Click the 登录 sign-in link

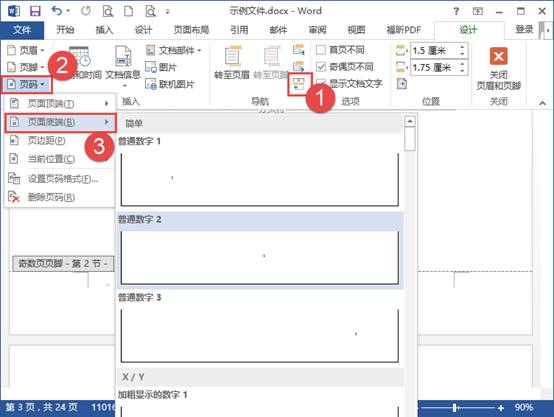point(524,30)
